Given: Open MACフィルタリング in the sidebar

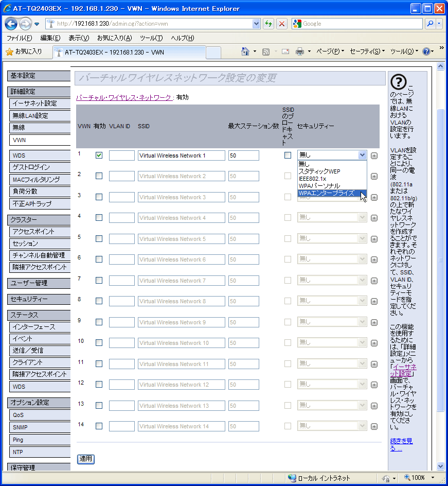Looking at the screenshot, I should tap(40, 180).
